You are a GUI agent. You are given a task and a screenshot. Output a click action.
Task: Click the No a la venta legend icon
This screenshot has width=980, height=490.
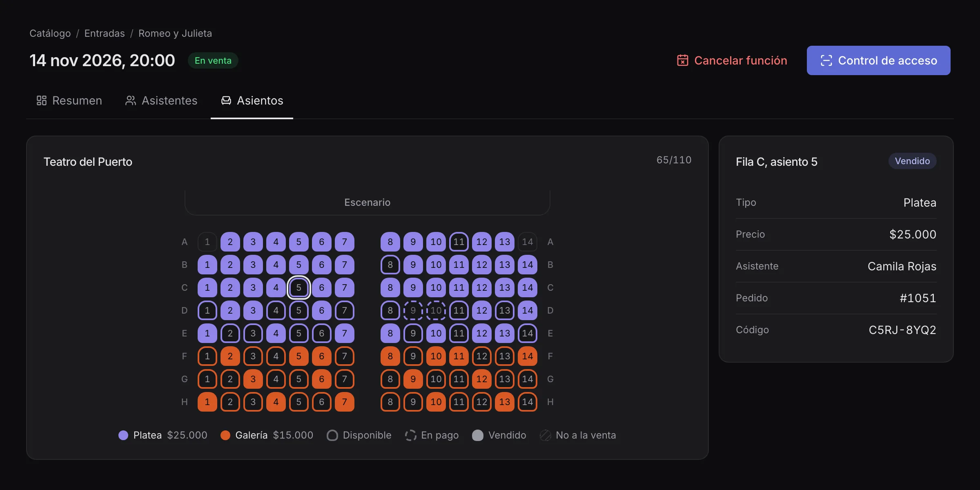click(545, 435)
